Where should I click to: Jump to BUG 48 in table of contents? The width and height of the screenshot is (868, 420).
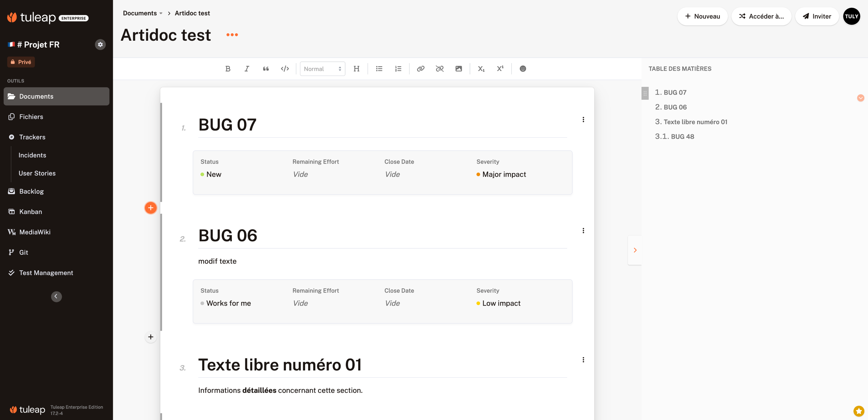682,136
